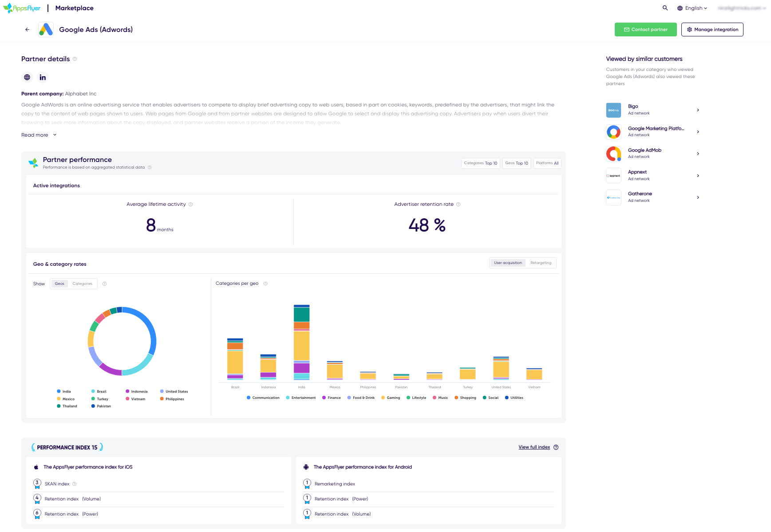The image size is (771, 532).
Task: Click Manage integration button
Action: (712, 29)
